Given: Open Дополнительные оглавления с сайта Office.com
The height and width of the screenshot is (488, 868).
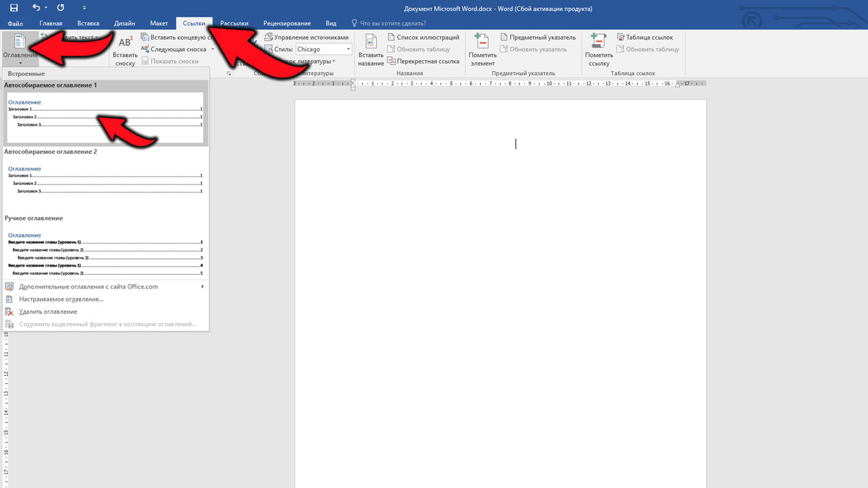Looking at the screenshot, I should 105,287.
